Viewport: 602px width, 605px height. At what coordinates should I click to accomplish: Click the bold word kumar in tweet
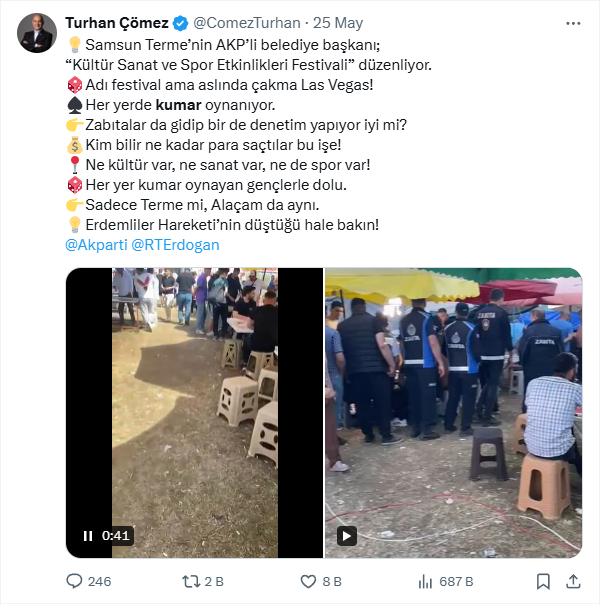(x=178, y=104)
